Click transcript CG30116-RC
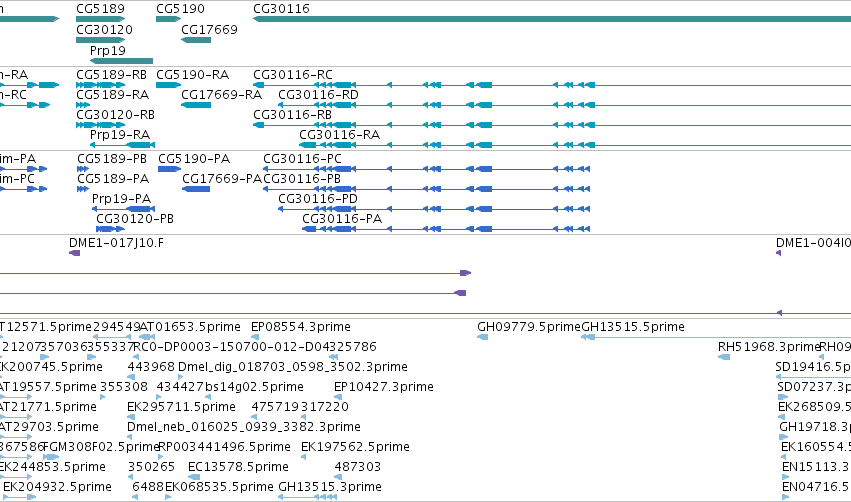The height and width of the screenshot is (502, 851). [552, 85]
